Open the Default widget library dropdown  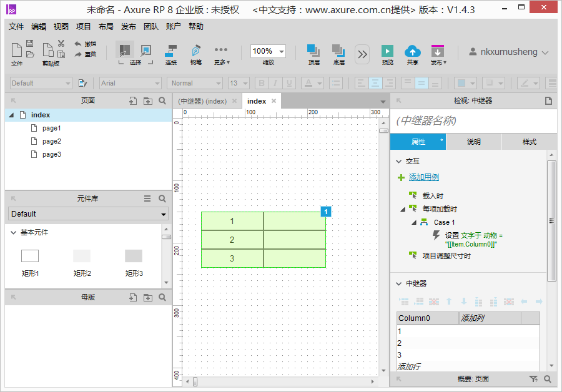88,214
